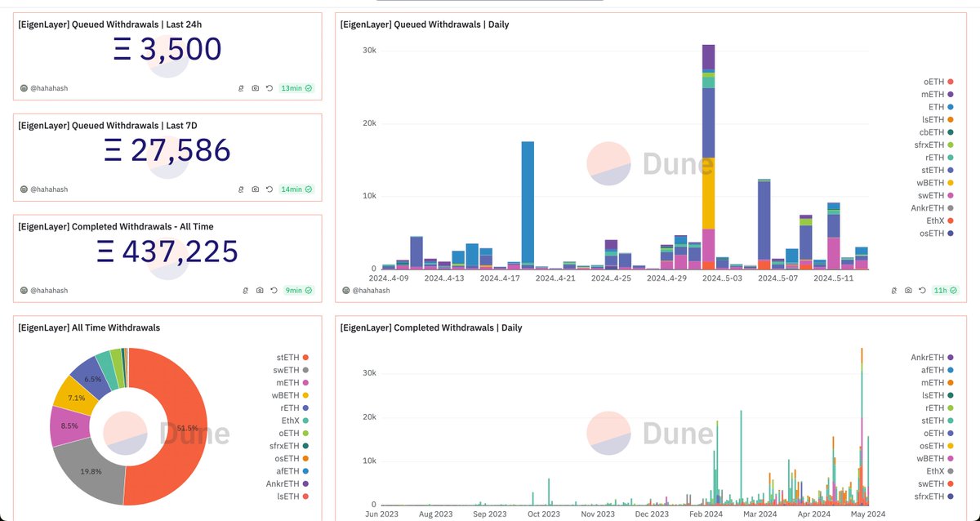Toggle stETH in All Time Withdrawals legend

click(293, 358)
